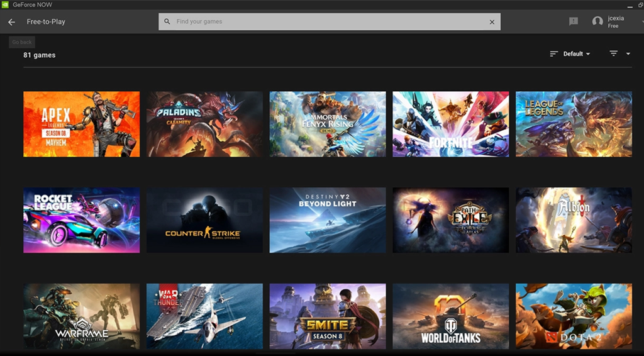
Task: Open the Path of Exile tile
Action: pyautogui.click(x=451, y=220)
